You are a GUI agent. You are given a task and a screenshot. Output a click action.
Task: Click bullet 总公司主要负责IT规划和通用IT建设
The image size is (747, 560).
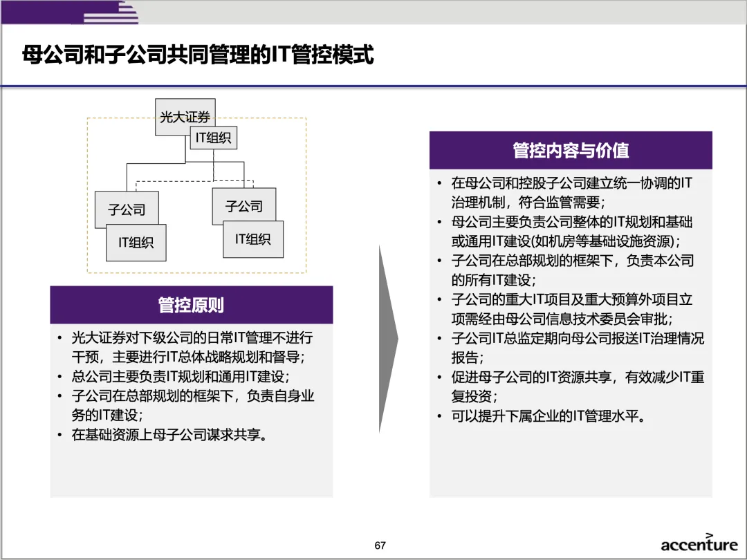pos(181,376)
